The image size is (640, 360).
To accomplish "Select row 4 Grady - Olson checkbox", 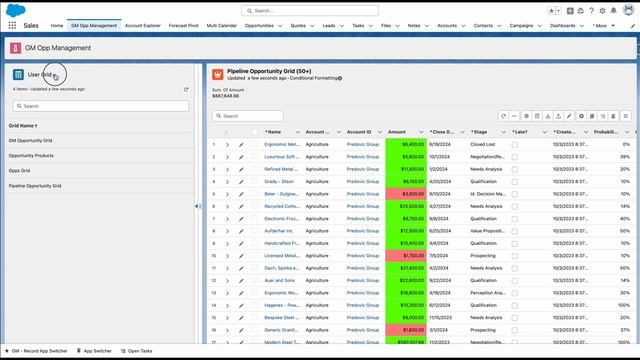I will [255, 181].
